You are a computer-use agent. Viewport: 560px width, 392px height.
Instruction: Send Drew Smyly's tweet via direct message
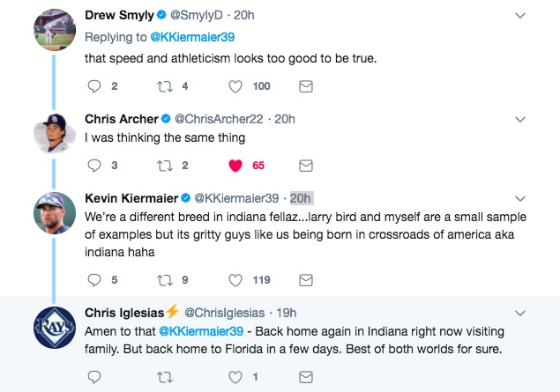[305, 86]
